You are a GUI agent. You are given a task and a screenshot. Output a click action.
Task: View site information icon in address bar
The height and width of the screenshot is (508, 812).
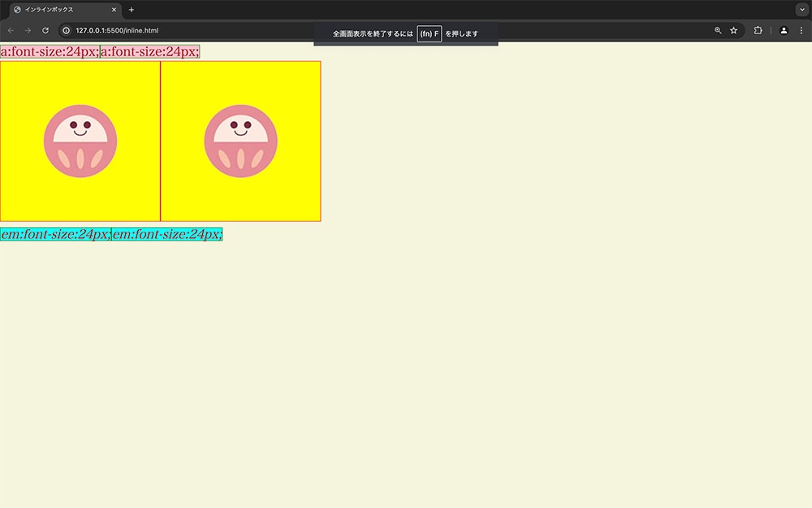[67, 31]
